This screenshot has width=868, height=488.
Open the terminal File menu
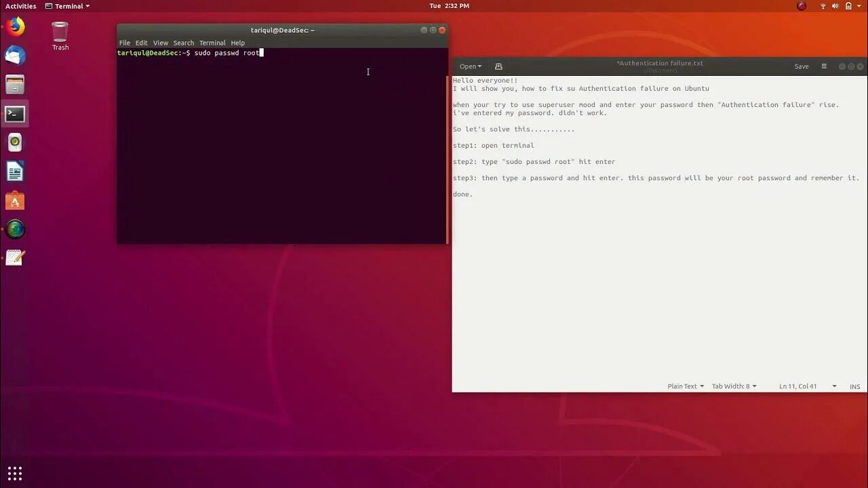(125, 43)
